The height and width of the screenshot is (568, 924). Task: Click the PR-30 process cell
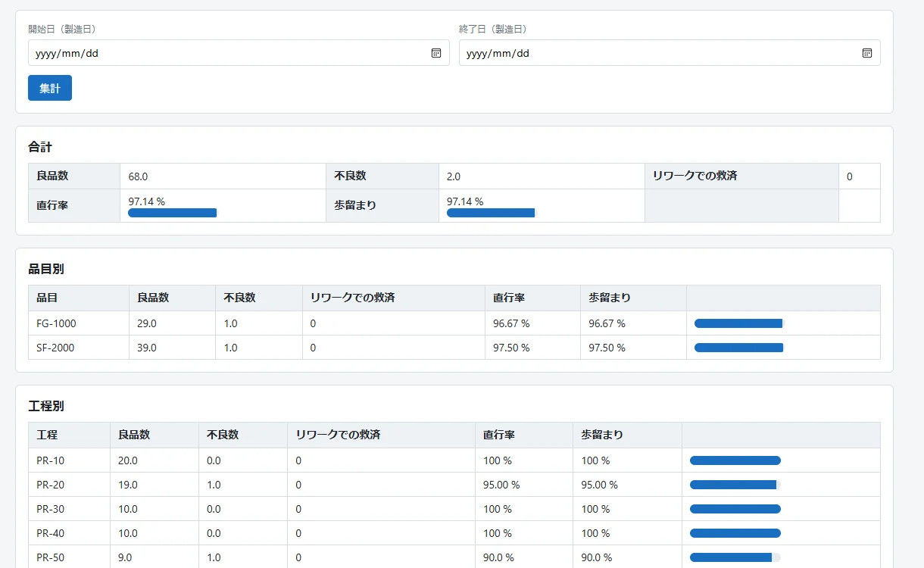[x=69, y=509]
